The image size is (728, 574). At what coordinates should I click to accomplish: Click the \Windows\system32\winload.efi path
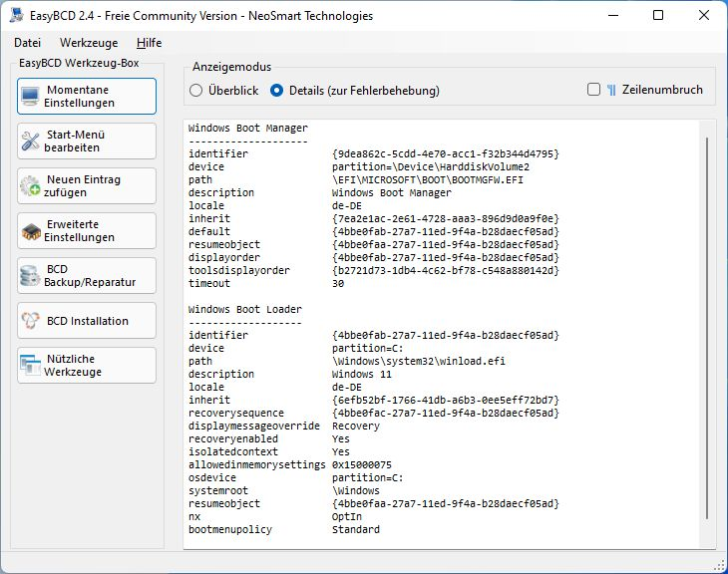point(418,361)
